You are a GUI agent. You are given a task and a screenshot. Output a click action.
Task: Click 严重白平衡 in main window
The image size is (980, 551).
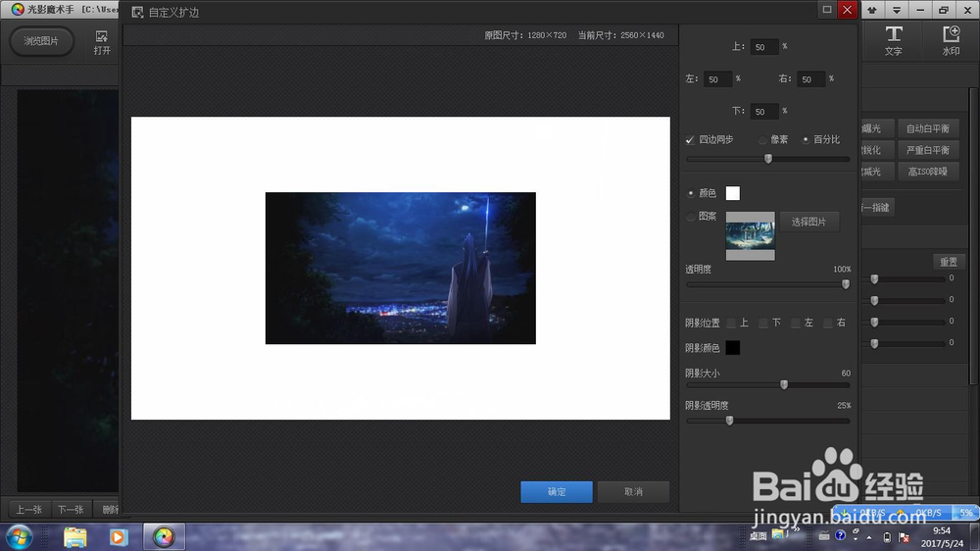point(928,150)
